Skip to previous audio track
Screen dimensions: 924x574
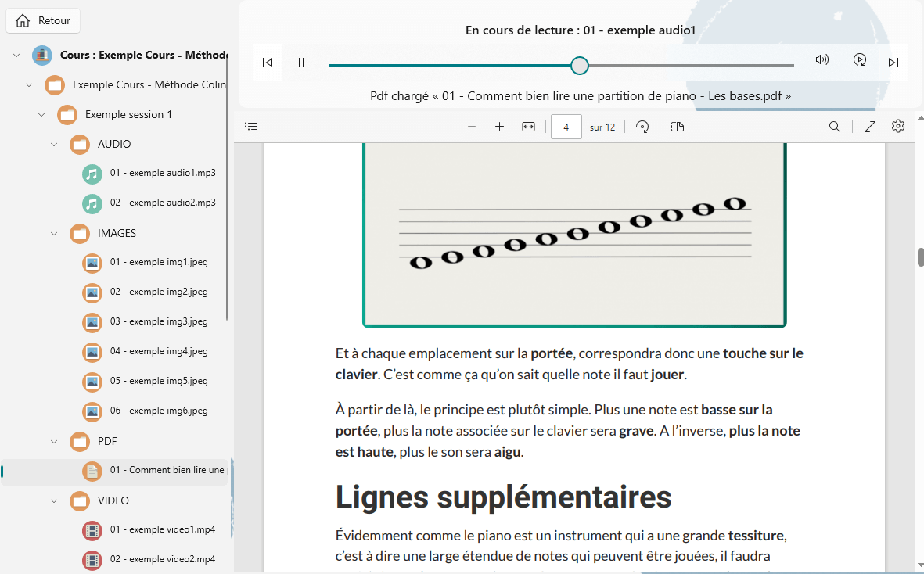(268, 63)
